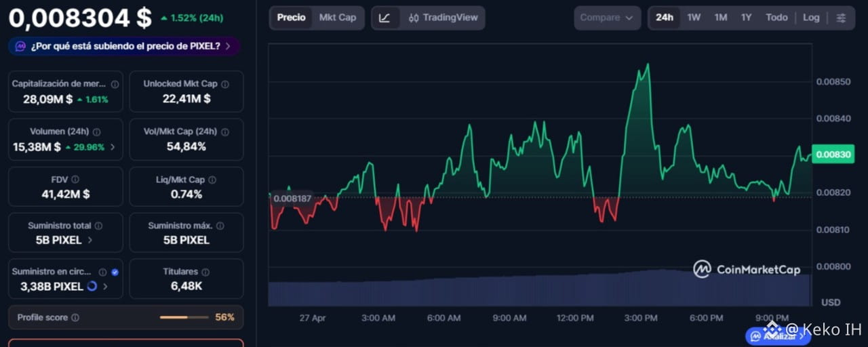Select the 1Y time range

coord(746,18)
